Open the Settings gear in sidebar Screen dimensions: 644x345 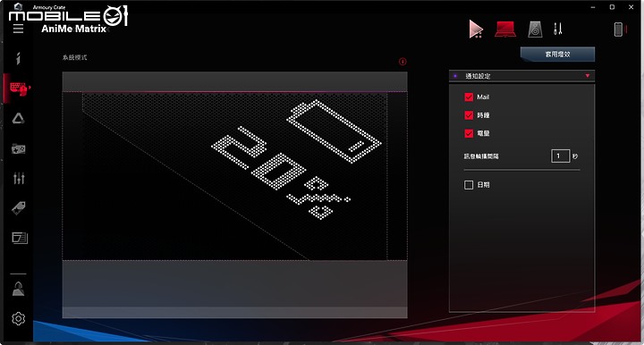(19, 318)
